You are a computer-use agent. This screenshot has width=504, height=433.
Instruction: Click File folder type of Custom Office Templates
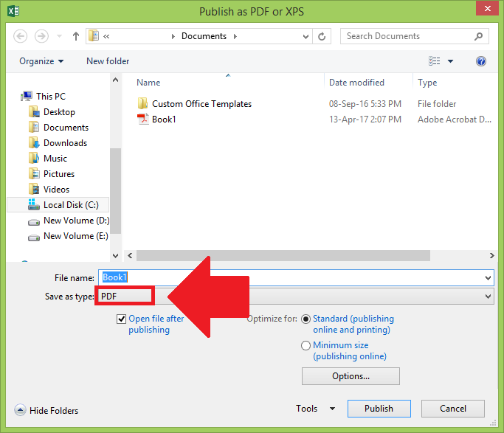pyautogui.click(x=437, y=104)
